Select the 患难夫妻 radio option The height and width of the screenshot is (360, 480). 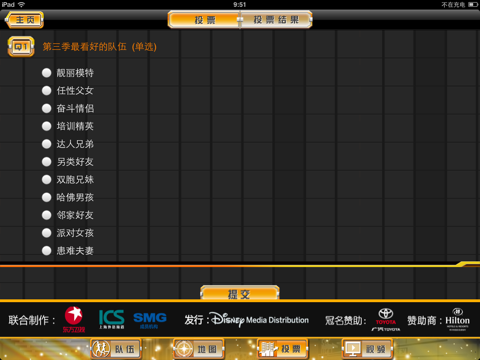click(x=46, y=250)
